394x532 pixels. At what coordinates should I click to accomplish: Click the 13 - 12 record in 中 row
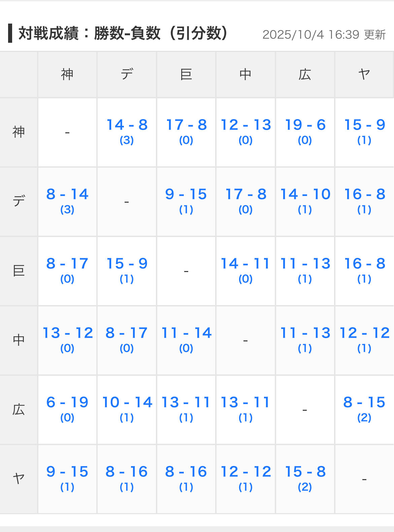(67, 333)
